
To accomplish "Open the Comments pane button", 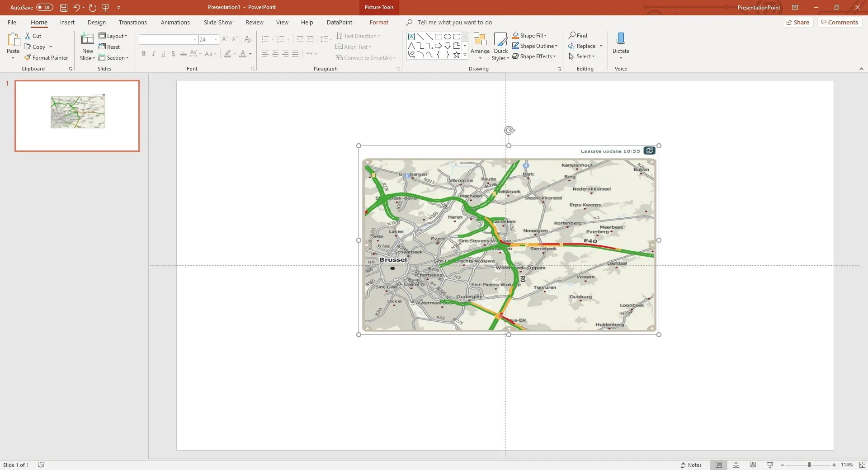I will click(x=840, y=23).
